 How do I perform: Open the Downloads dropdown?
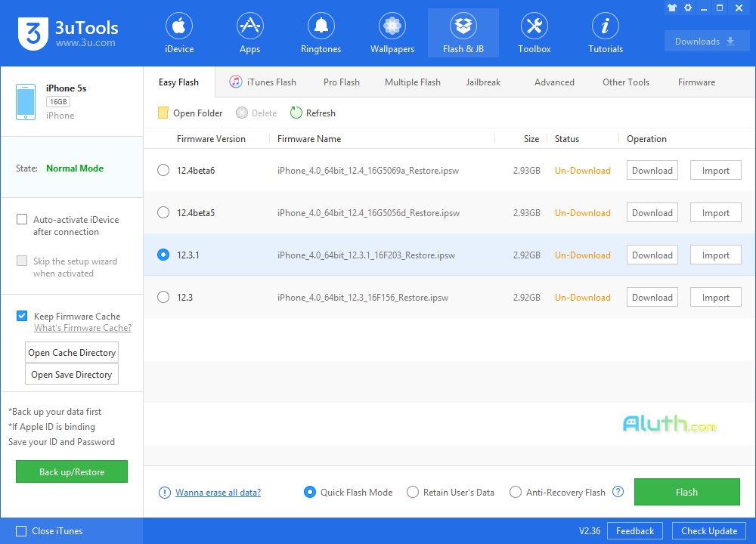[706, 41]
